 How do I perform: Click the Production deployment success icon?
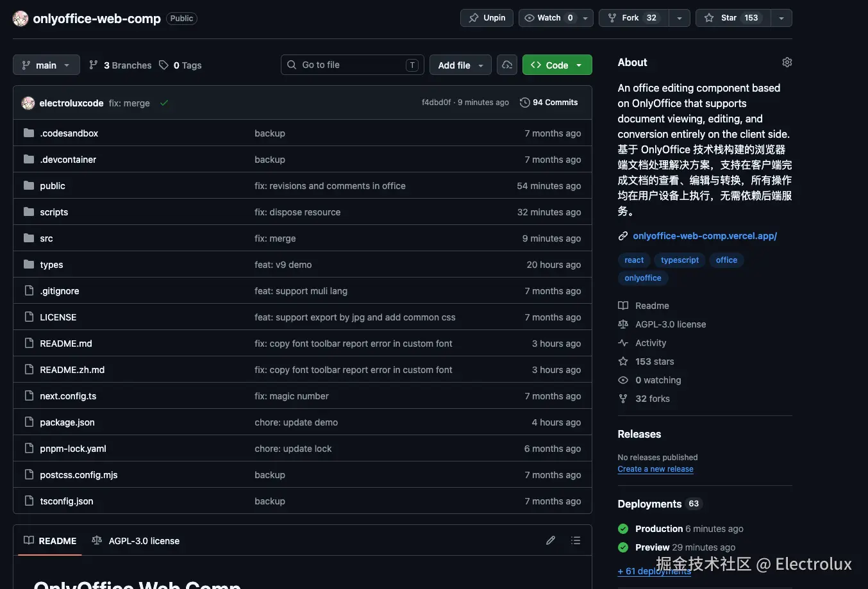click(x=623, y=529)
